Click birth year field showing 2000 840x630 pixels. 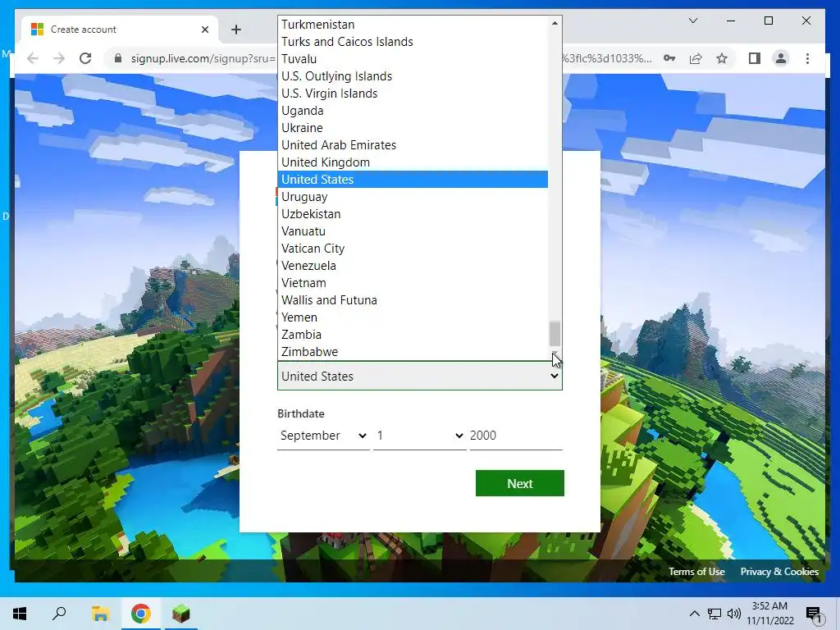coord(516,436)
